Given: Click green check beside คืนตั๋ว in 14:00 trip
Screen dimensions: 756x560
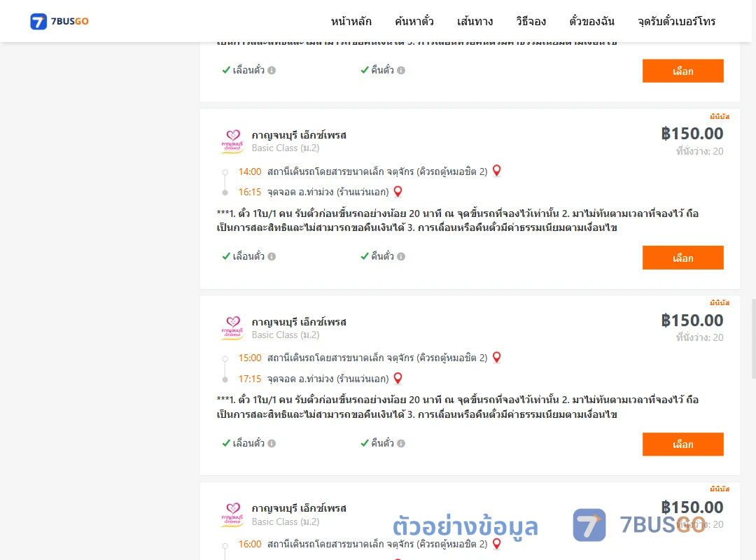Looking at the screenshot, I should 365,256.
